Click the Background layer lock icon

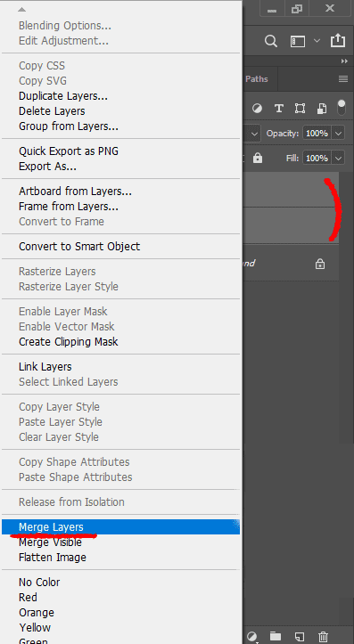pos(319,264)
